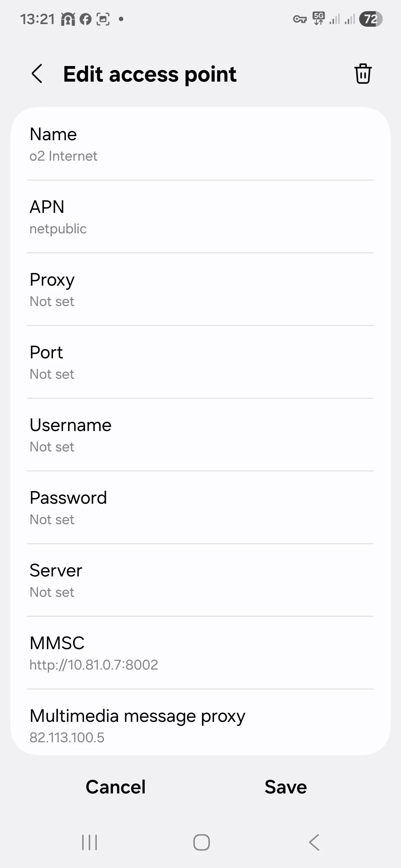
Task: Tap the 5G network status icon
Action: [319, 19]
